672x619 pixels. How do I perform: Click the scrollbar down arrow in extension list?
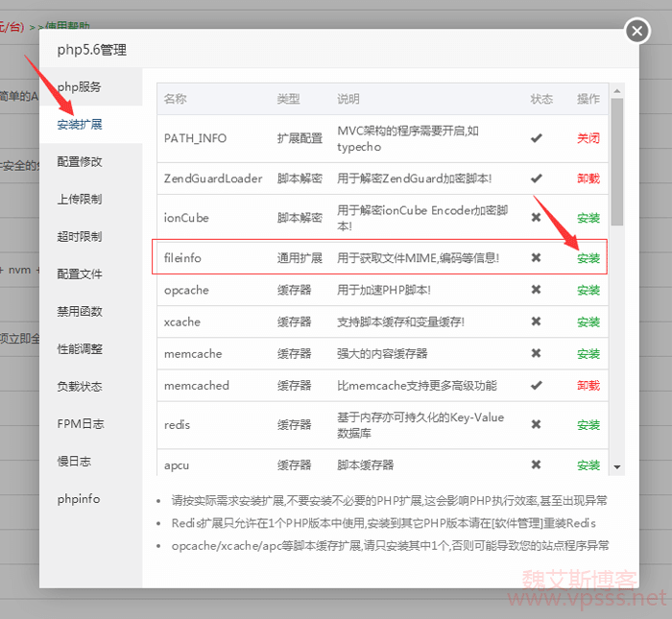(617, 467)
